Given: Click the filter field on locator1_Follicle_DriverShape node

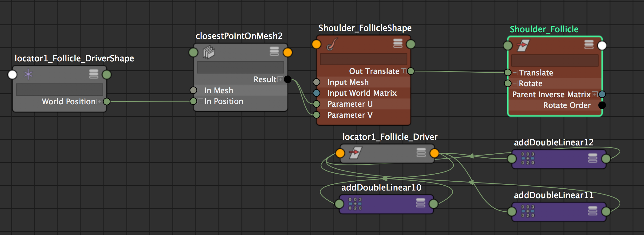Looking at the screenshot, I should pyautogui.click(x=60, y=90).
